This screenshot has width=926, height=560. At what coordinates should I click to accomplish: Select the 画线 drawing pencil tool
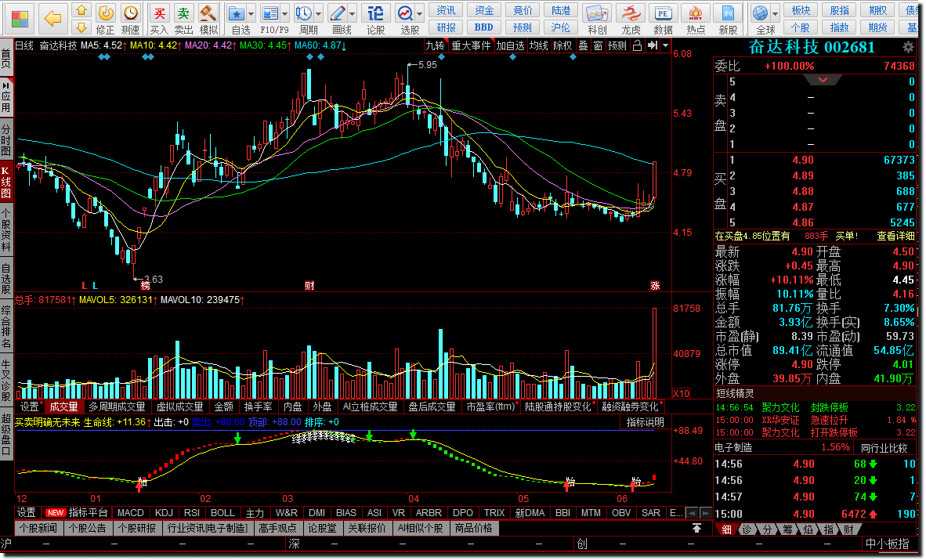click(x=338, y=13)
